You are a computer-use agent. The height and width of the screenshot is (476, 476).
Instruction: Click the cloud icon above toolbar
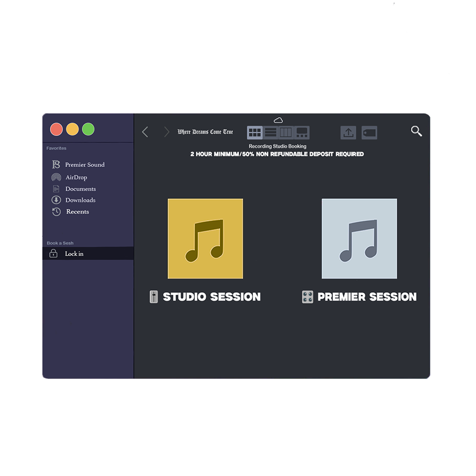coord(278,120)
